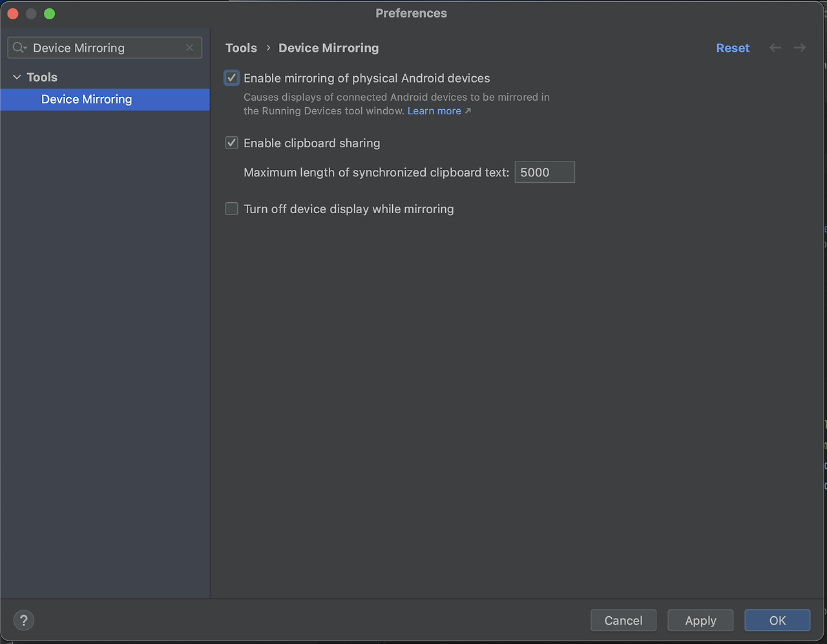Clear the search query with the X icon
The width and height of the screenshot is (827, 644).
pyautogui.click(x=189, y=47)
